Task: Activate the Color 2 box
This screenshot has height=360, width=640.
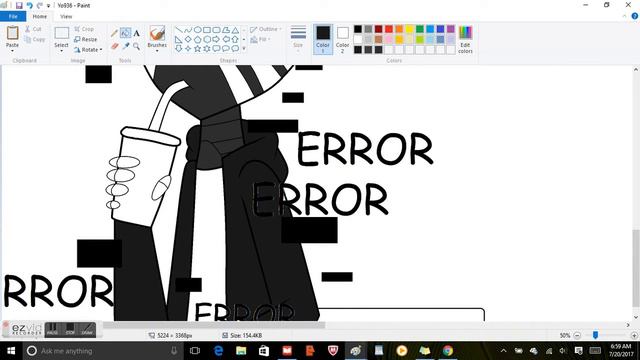Action: (x=342, y=39)
